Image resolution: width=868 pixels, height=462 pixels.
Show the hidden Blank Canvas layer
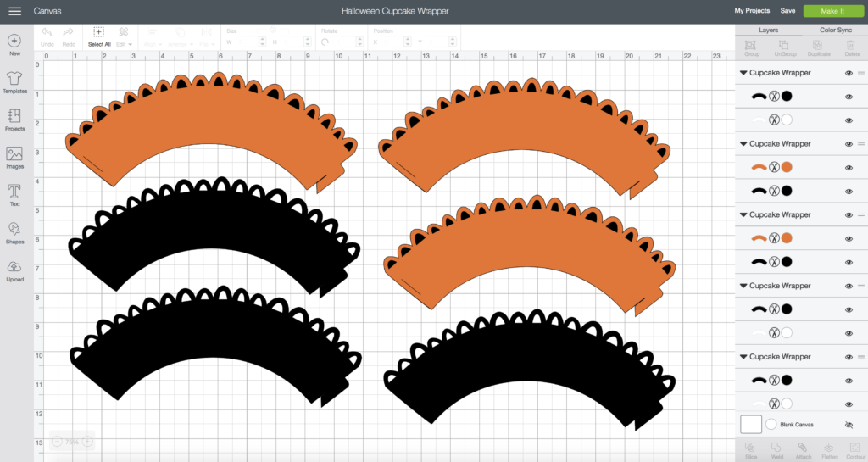click(849, 425)
